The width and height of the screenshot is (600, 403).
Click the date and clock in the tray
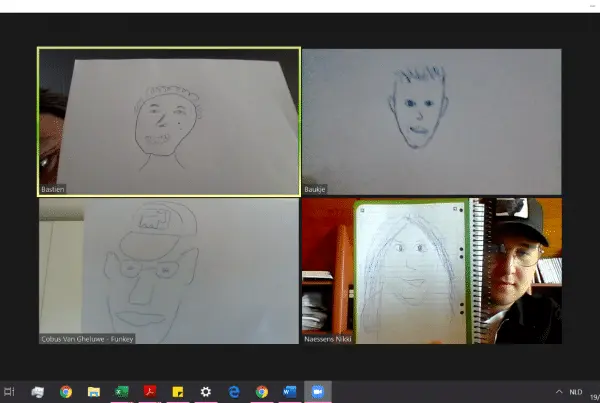(594, 392)
